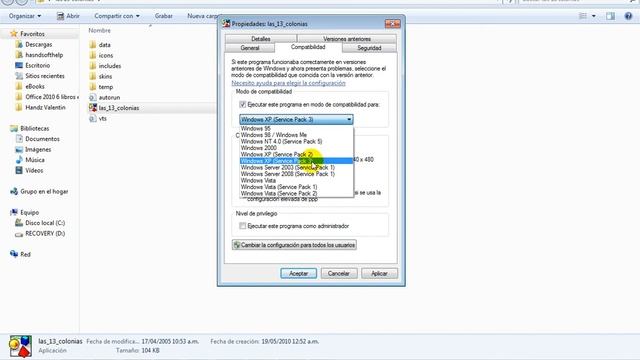The image size is (640, 360).
Task: Click the icons folder icon
Action: (x=93, y=55)
